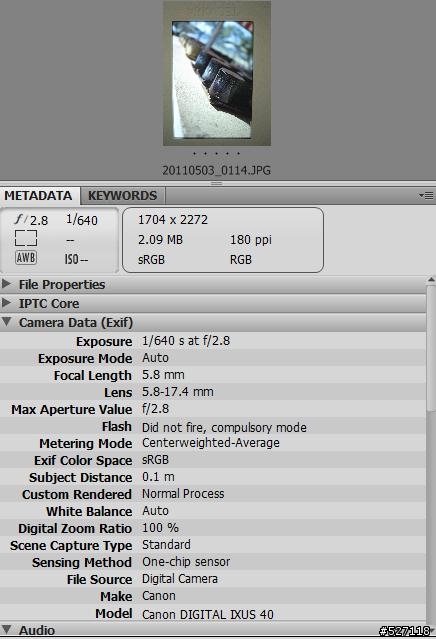This screenshot has height=639, width=436.
Task: Select the 20110503_0114.JPG preview thumbnail
Action: point(217,73)
